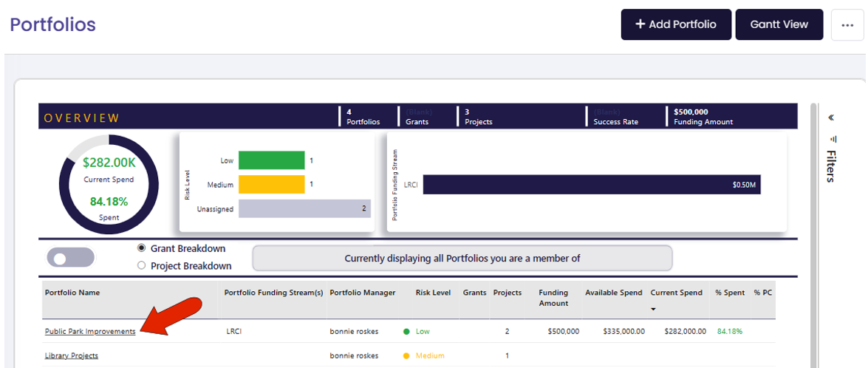Click the vertical scrollbar of the report
Viewport: 868px width, 368px height.
(x=813, y=235)
